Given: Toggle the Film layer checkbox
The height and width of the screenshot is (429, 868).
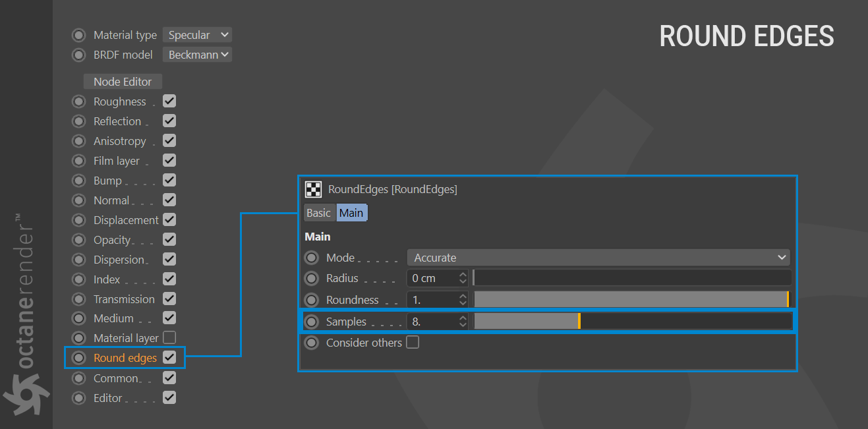Looking at the screenshot, I should click(169, 161).
